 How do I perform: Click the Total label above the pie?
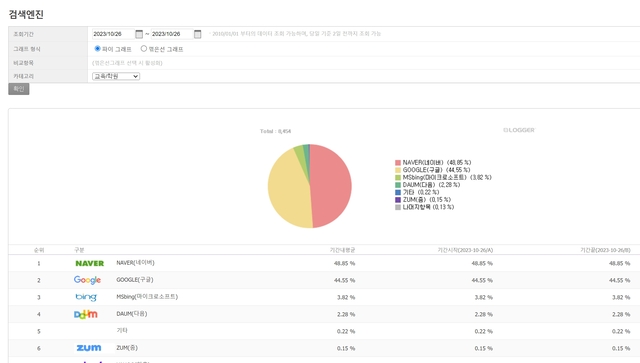pos(276,131)
